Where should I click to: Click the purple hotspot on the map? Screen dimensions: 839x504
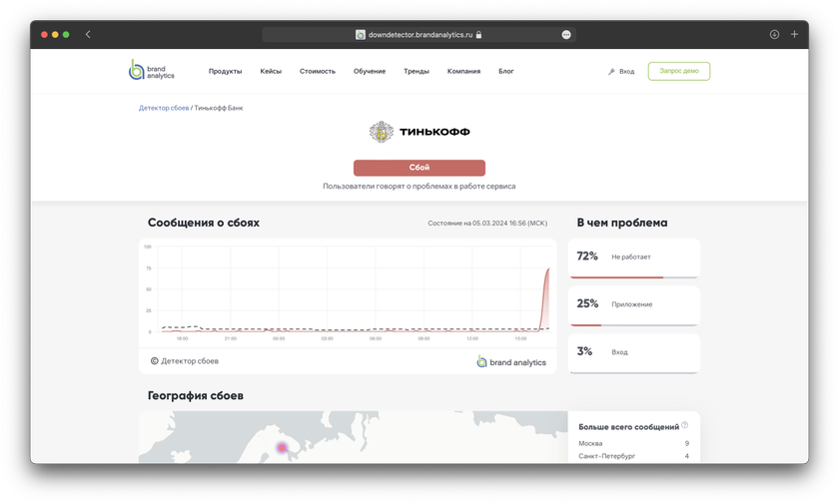click(282, 447)
